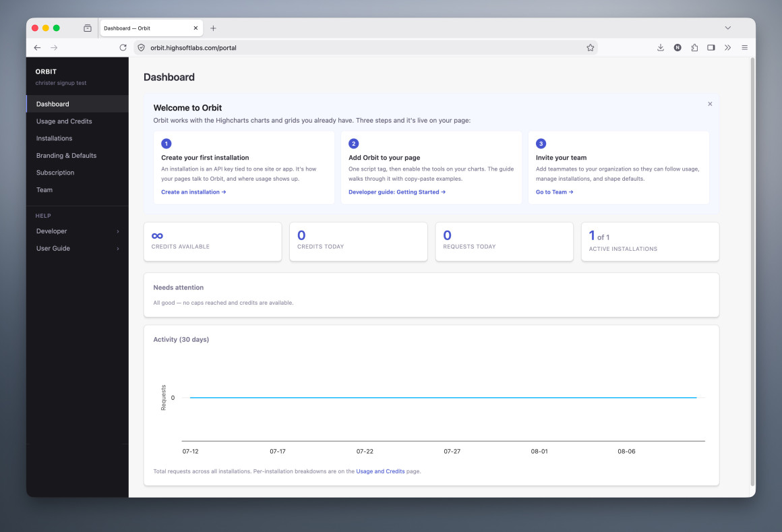Image resolution: width=782 pixels, height=532 pixels.
Task: Click the 'HELP' sidebar section label
Action: click(x=43, y=216)
